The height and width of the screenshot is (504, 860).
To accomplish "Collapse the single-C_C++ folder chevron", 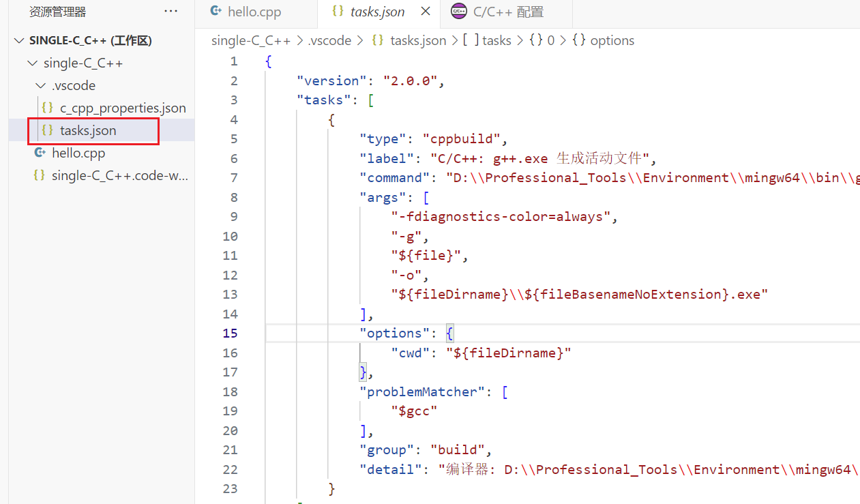I will pos(32,63).
